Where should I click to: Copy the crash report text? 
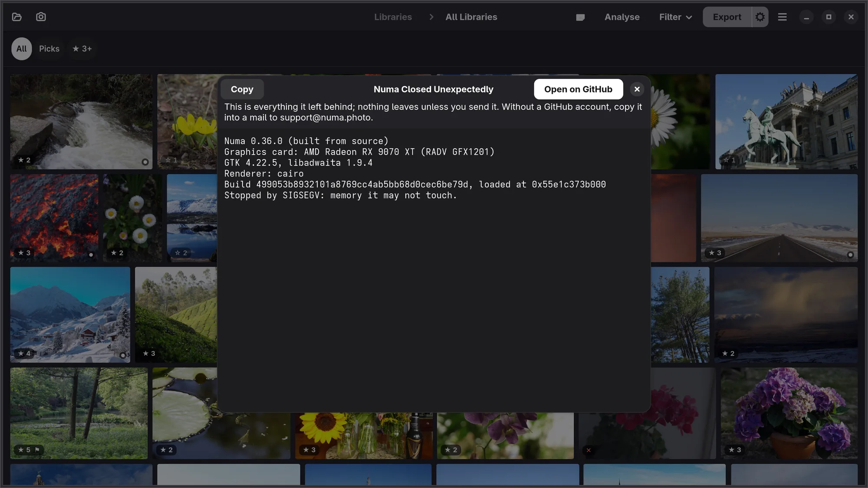[242, 89]
